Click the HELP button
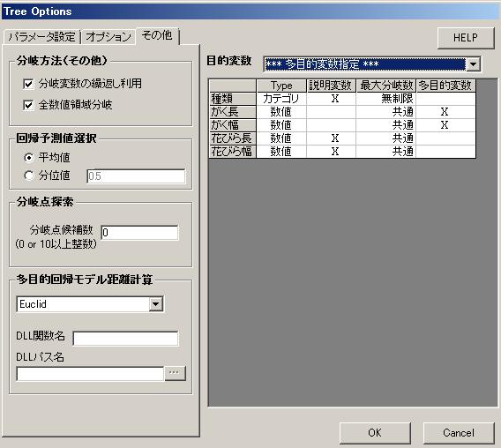This screenshot has width=501, height=448. 466,38
